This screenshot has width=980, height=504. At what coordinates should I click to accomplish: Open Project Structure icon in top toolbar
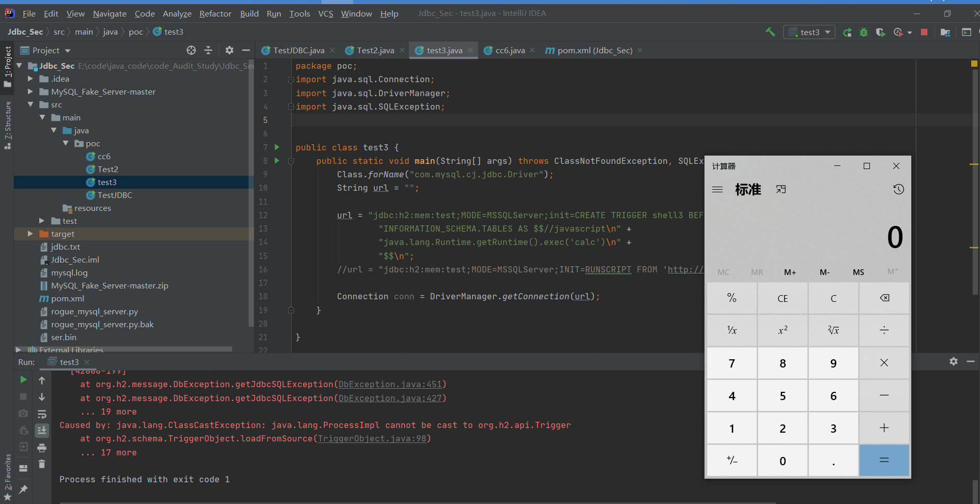945,32
